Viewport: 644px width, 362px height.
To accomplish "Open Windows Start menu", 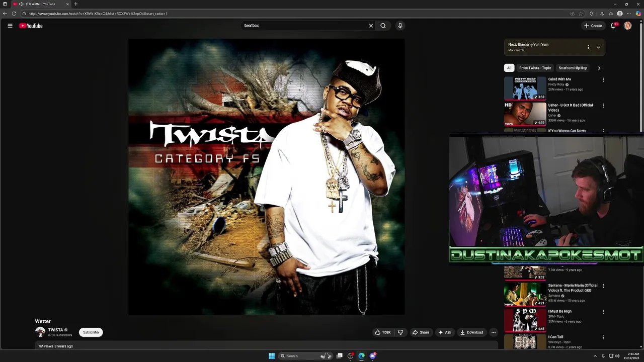I will 272,356.
